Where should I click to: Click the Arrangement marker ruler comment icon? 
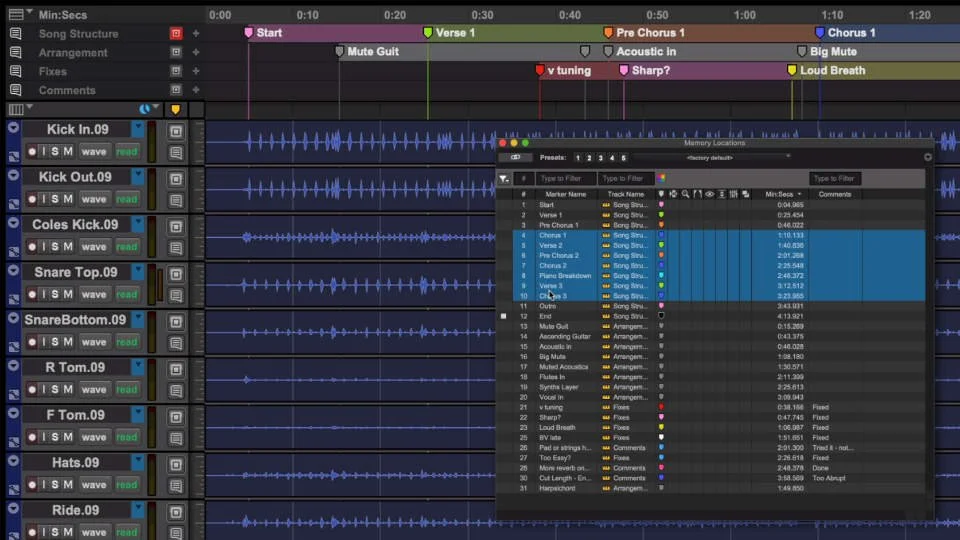pos(15,53)
